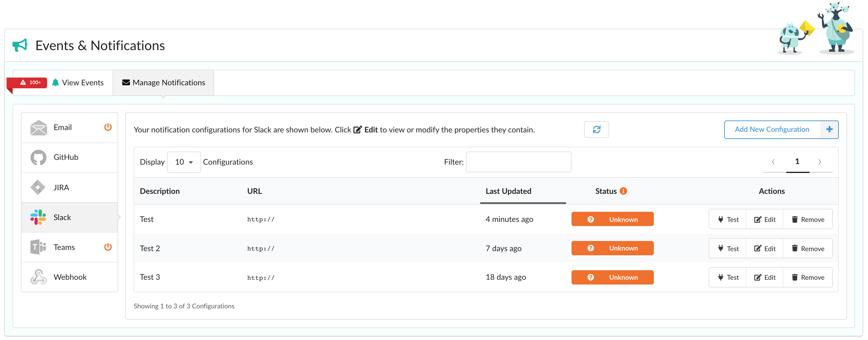Toggle the Teams power icon
The width and height of the screenshot is (868, 340).
pos(108,247)
